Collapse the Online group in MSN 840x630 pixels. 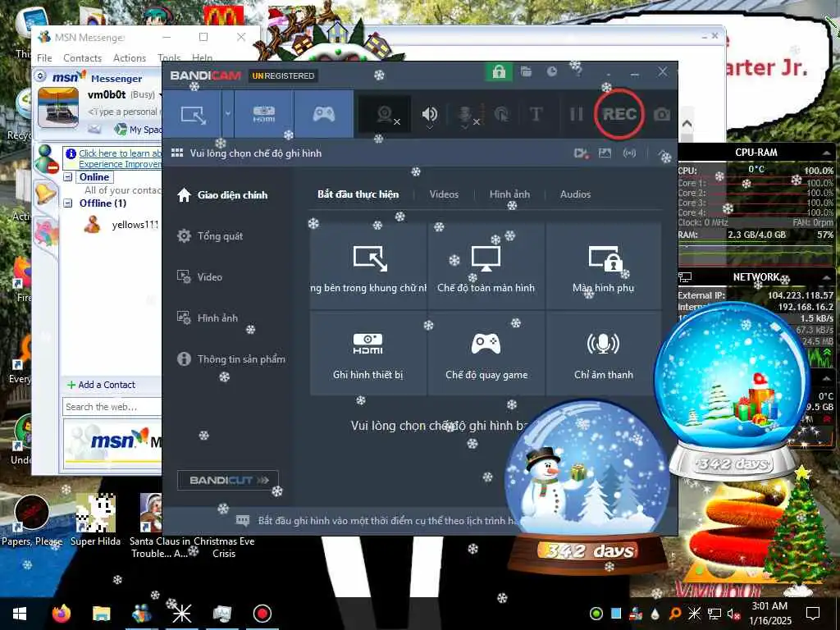(x=68, y=177)
